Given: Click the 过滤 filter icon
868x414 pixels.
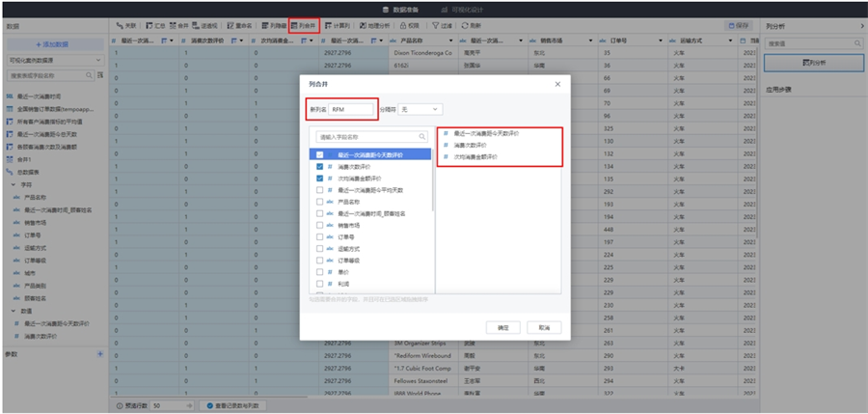Looking at the screenshot, I should pyautogui.click(x=442, y=25).
